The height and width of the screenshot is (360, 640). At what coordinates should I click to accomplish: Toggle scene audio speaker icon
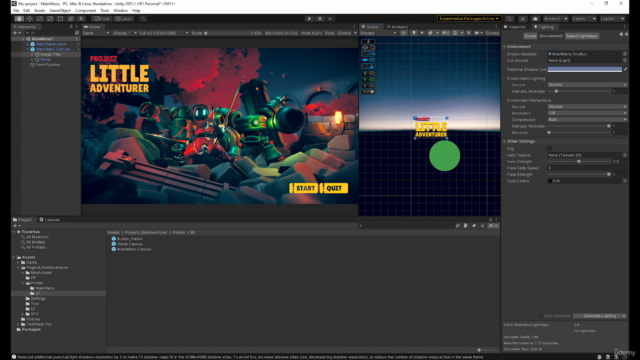point(422,33)
